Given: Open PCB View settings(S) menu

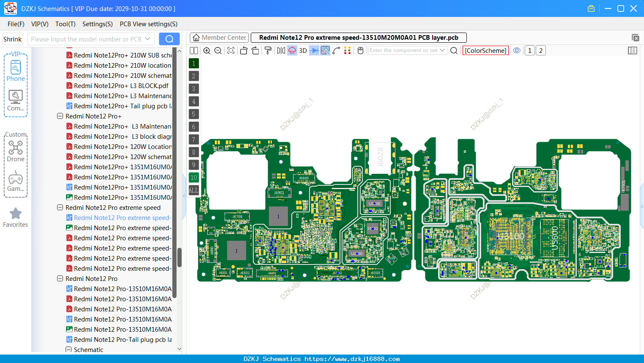Looking at the screenshot, I should 148,24.
